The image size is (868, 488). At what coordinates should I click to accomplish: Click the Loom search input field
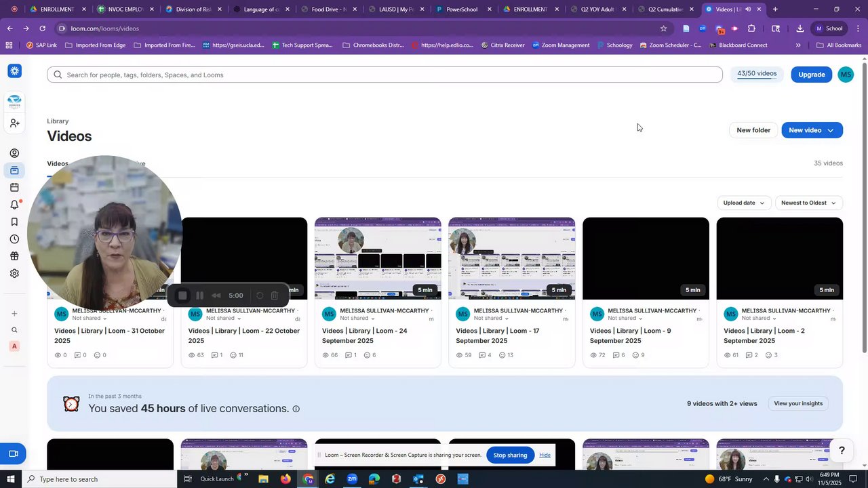point(384,75)
